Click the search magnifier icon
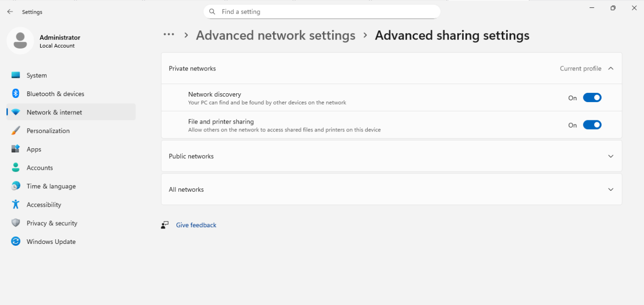 [212, 12]
